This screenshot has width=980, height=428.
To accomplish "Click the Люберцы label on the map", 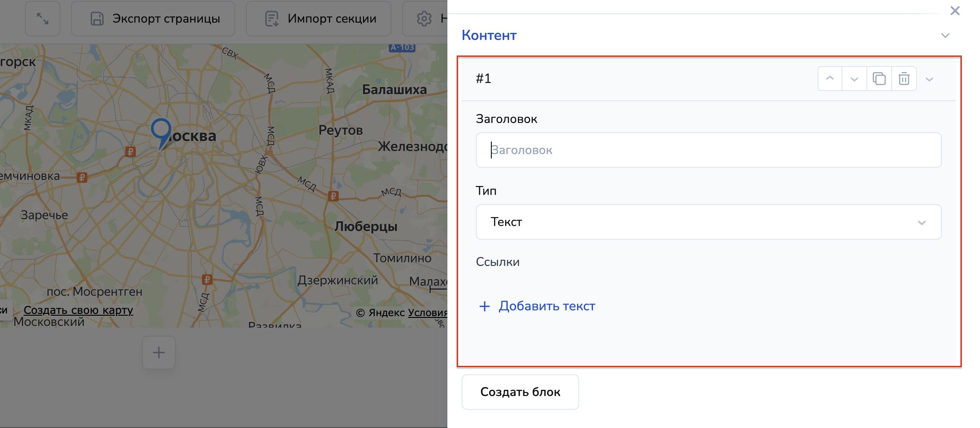I will [366, 226].
